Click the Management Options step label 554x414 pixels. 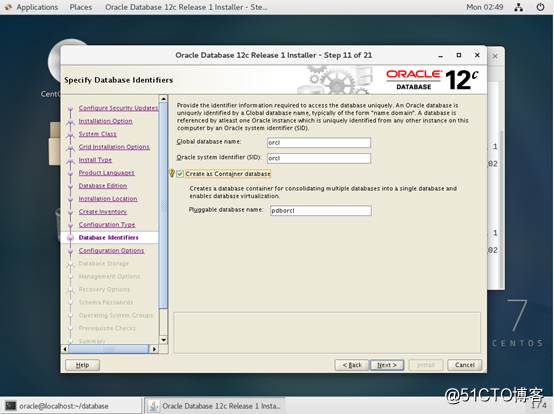pos(109,276)
